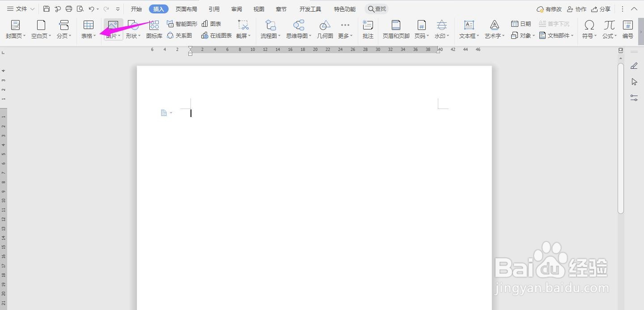Open the 开发工具 tab
This screenshot has height=310, width=644.
310,9
